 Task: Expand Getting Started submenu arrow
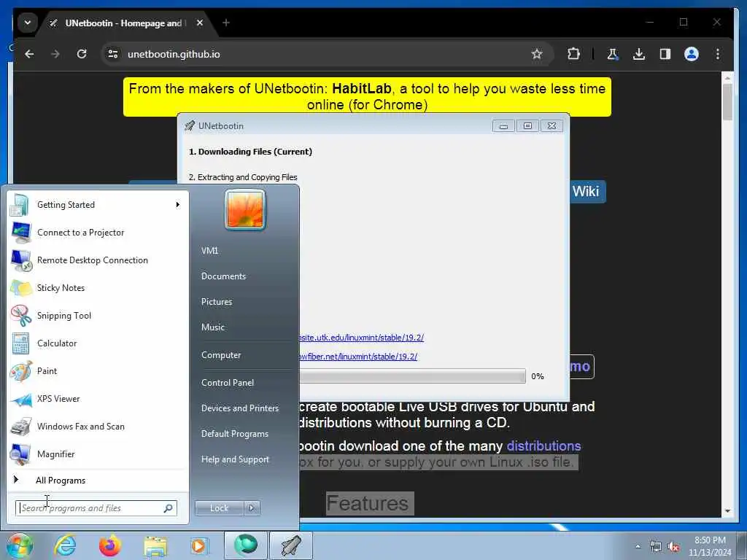(178, 205)
